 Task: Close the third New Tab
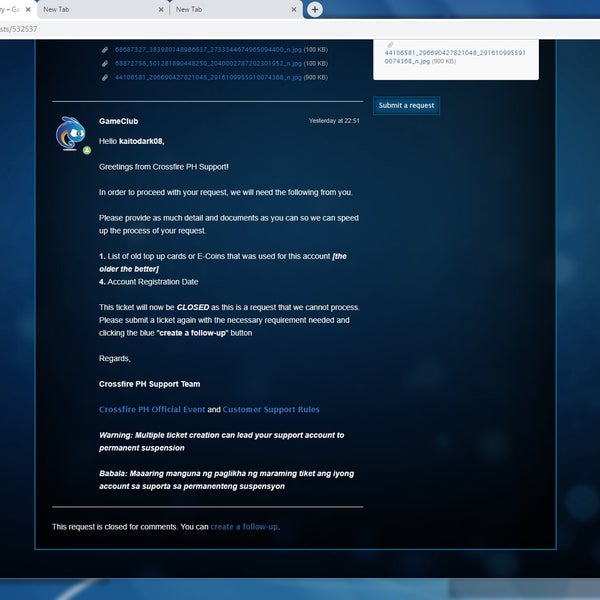tap(293, 9)
